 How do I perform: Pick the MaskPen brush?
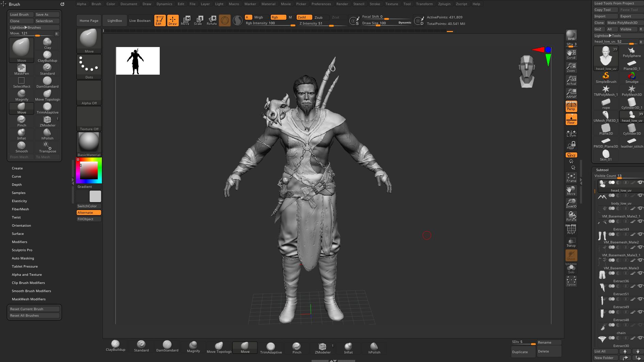click(x=21, y=69)
